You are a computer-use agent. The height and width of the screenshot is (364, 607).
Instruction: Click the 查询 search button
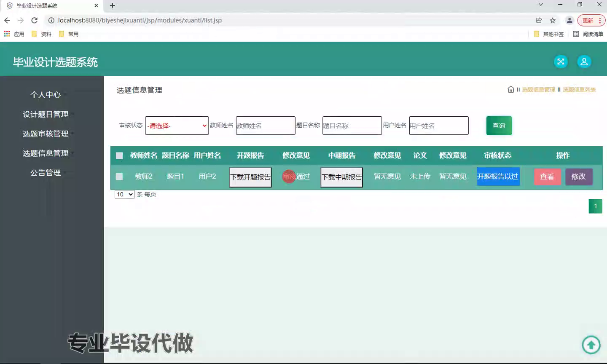pyautogui.click(x=499, y=126)
